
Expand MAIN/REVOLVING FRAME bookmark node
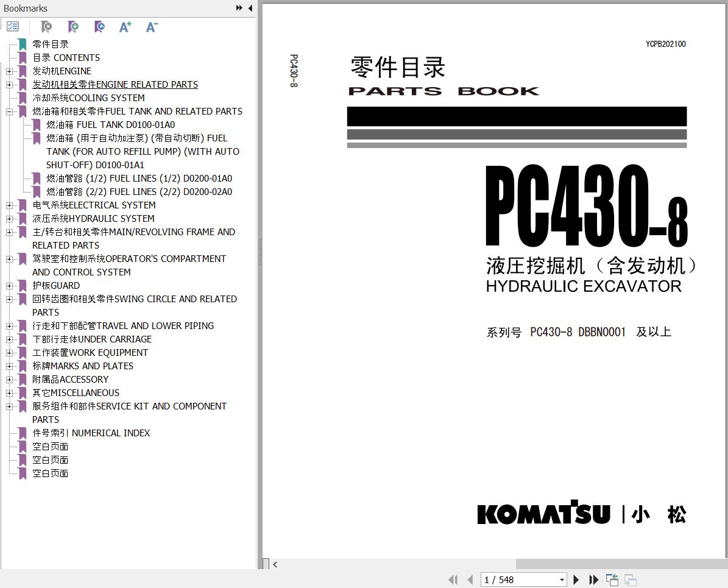click(x=9, y=232)
